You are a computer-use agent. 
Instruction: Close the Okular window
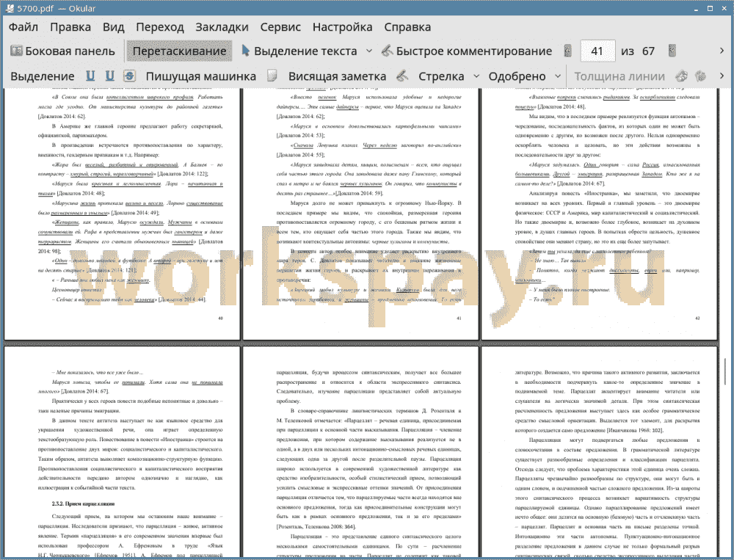coord(723,8)
